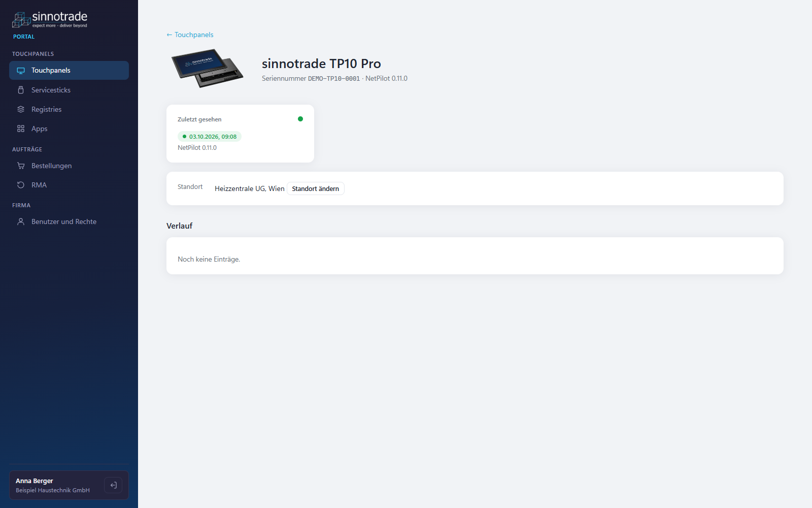Click the Anna Berger user name

pos(35,481)
